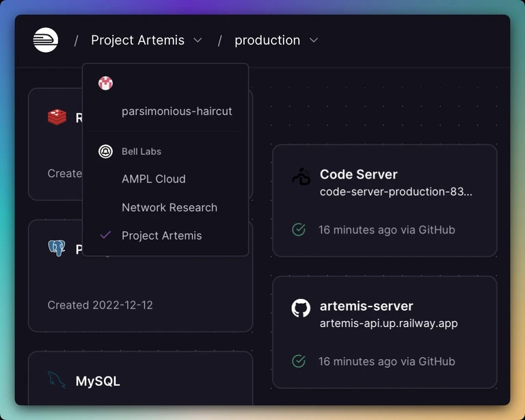Click the purple checkmark beside Project Artemis
The image size is (525, 420).
tap(105, 235)
